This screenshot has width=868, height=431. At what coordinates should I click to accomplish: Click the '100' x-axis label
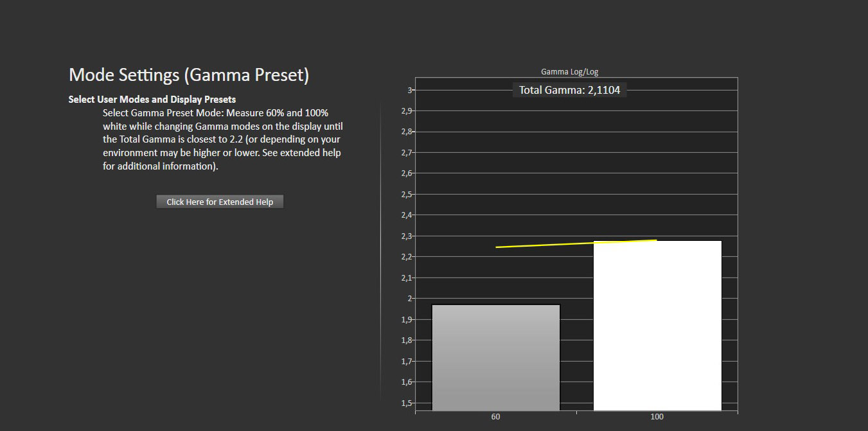pos(657,417)
